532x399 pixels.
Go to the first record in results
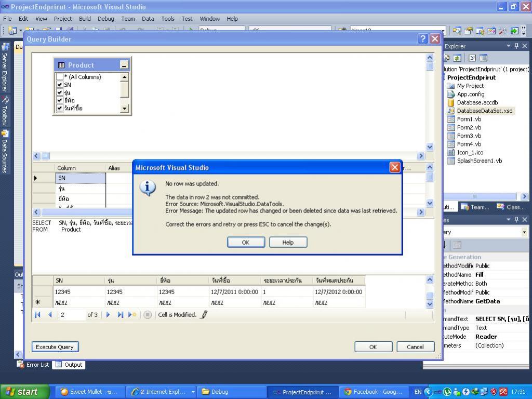37,315
